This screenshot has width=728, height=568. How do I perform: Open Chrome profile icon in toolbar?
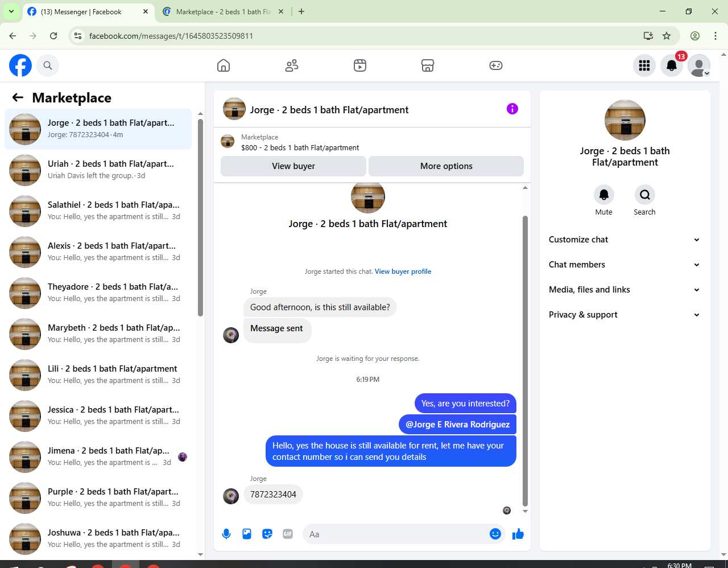695,36
